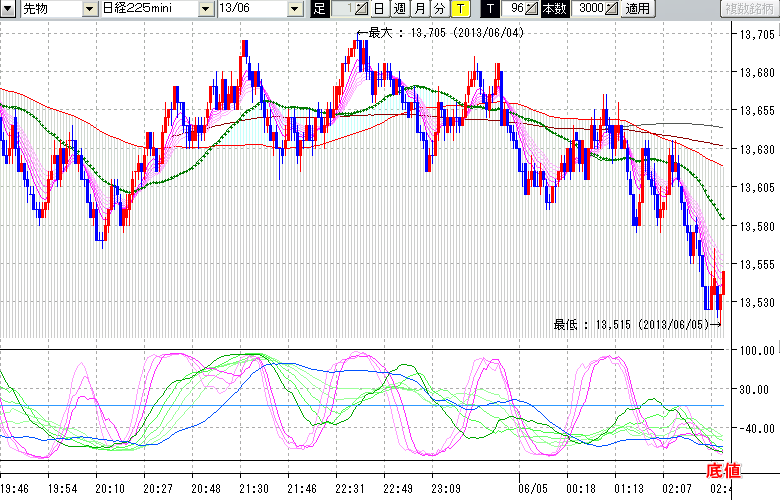Click the red 底値 label at bottom right
Screen dimensions: 780x500
(754, 470)
